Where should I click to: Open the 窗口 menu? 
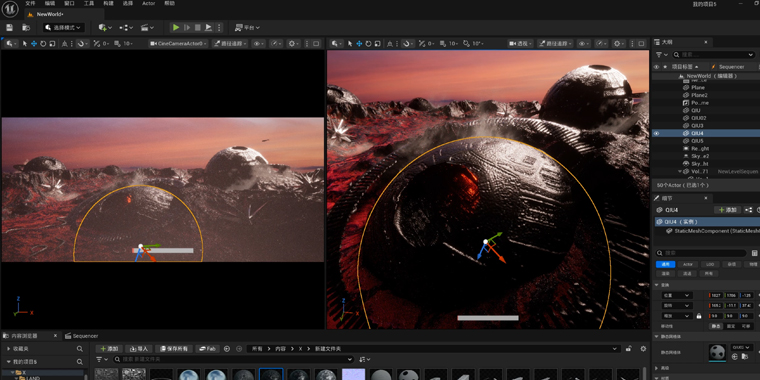(x=69, y=3)
